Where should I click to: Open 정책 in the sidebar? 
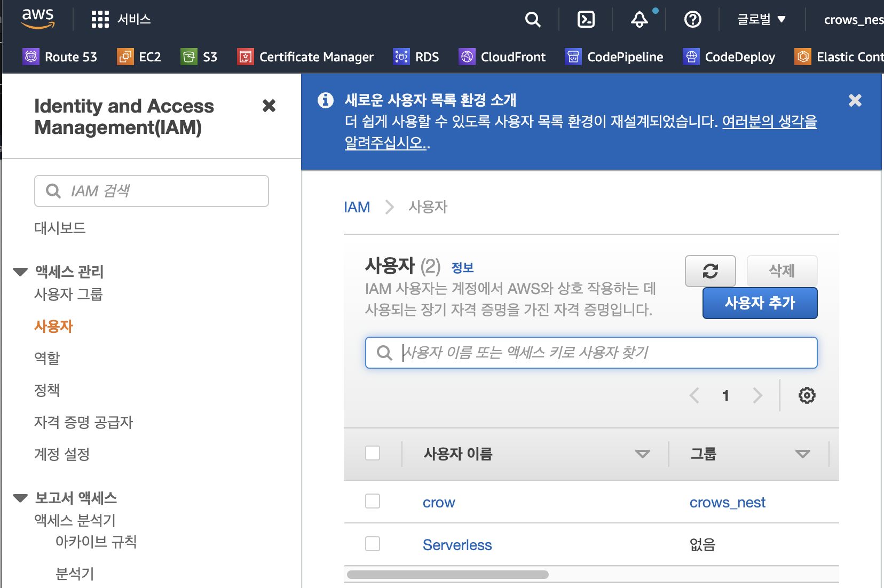[x=47, y=390]
